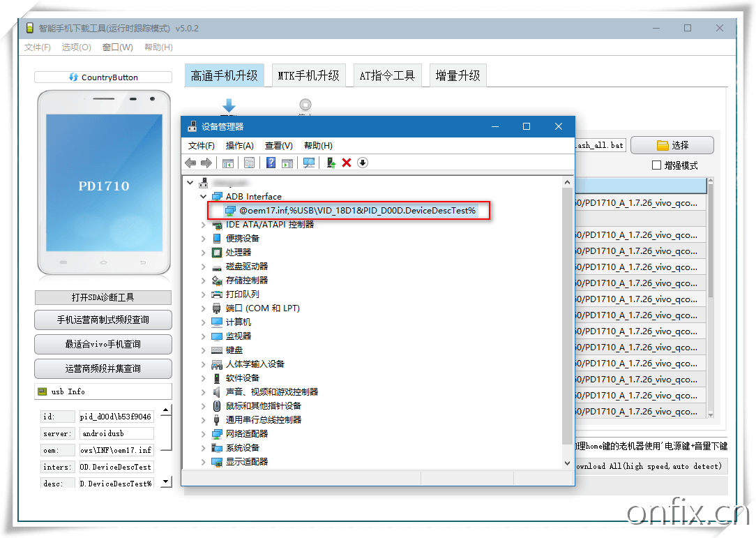
Task: Click the update driver icon
Action: [331, 163]
